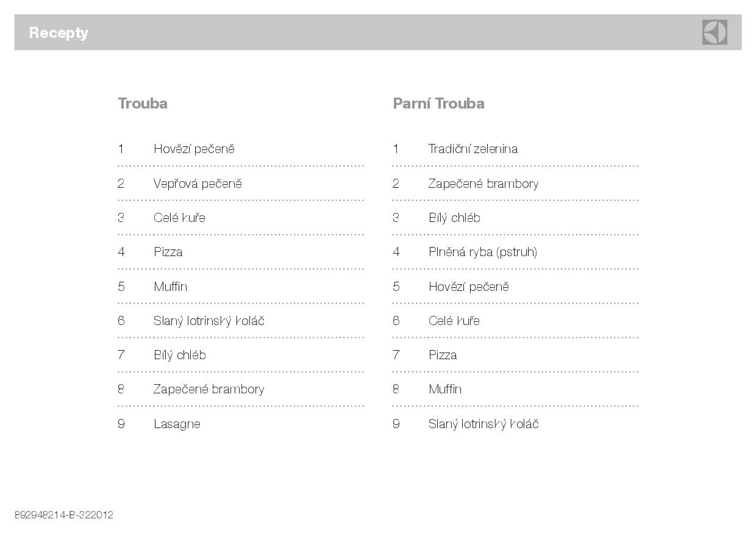Click the Parní Trouba section heading
Screen dimensions: 756x533
[438, 104]
